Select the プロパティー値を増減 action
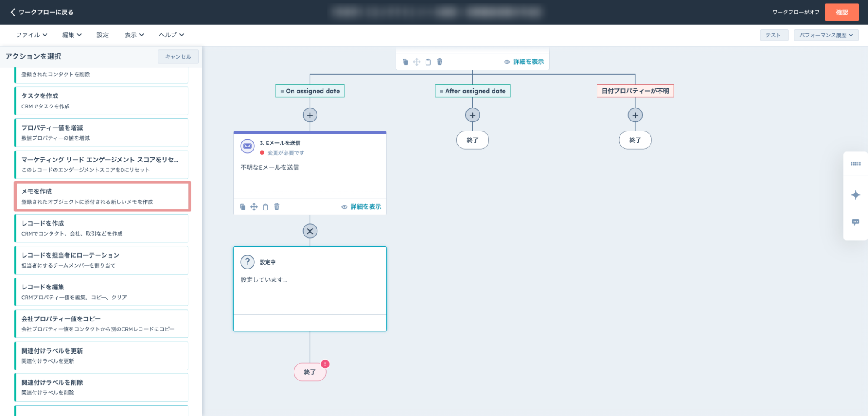Screen dimensions: 868x416 [102, 132]
